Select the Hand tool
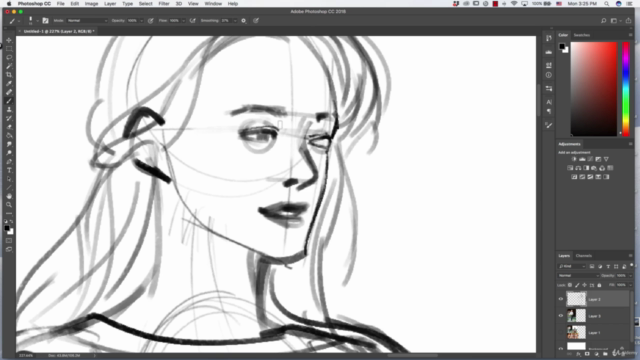 (x=9, y=196)
